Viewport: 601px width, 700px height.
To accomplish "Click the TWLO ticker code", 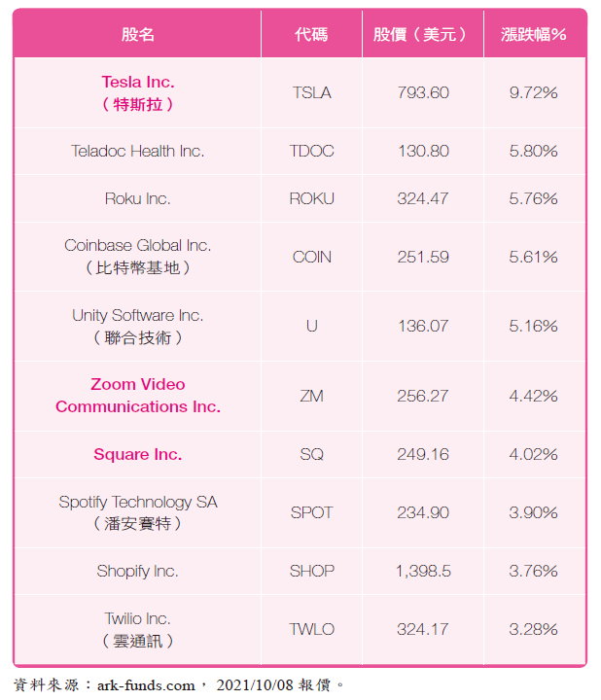I will (x=311, y=629).
